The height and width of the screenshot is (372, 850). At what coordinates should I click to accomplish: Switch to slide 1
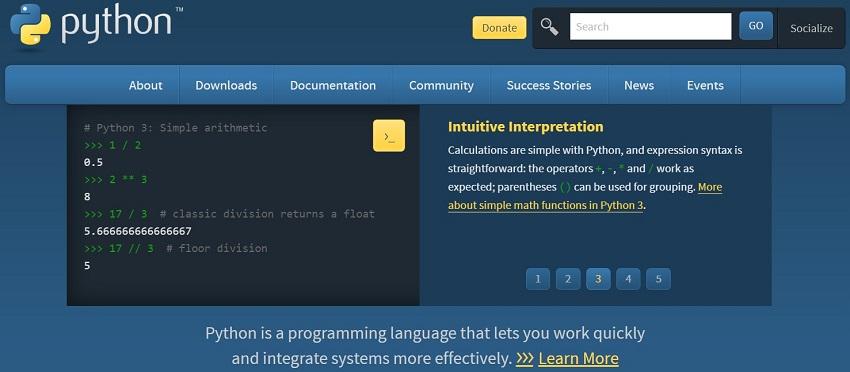(538, 279)
